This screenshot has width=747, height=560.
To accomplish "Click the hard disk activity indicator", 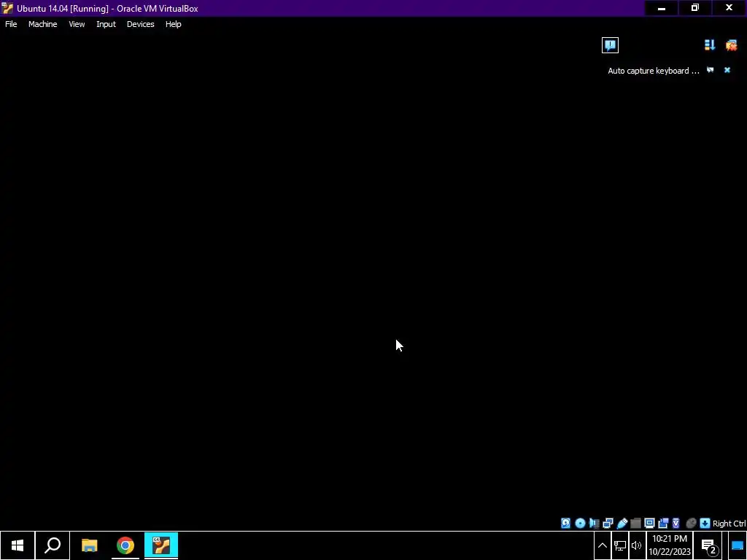I will point(565,524).
